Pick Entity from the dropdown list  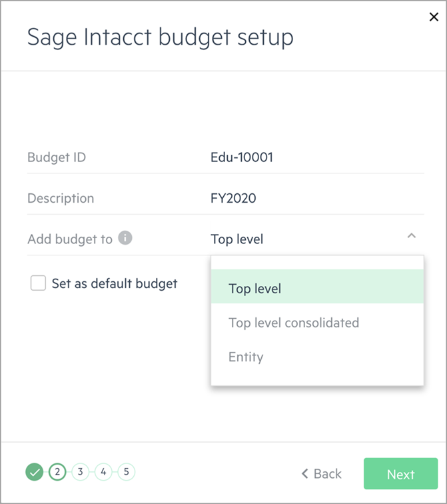317,357
